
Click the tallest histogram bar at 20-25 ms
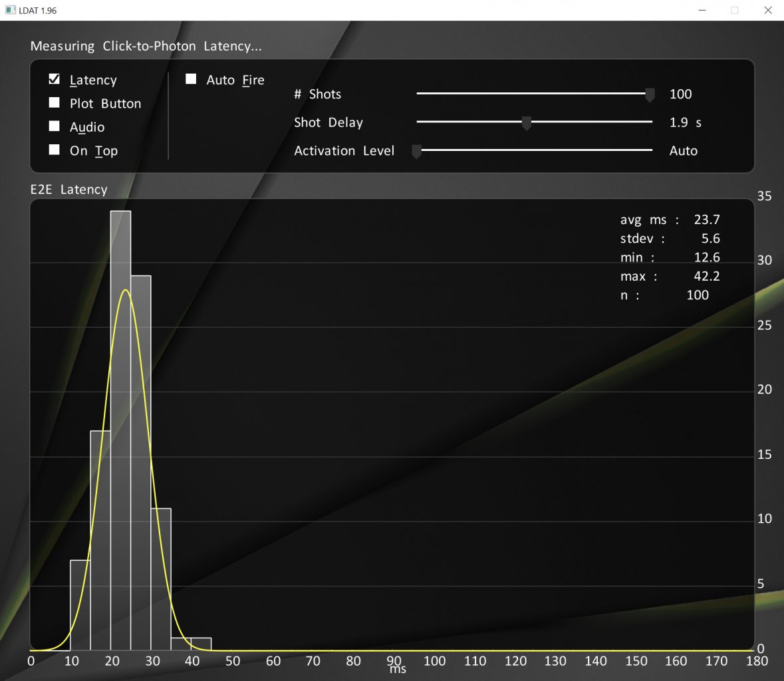(120, 430)
